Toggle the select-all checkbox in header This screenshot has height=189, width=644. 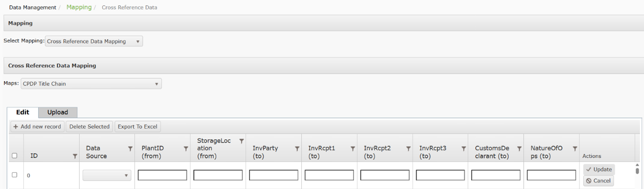[14, 156]
